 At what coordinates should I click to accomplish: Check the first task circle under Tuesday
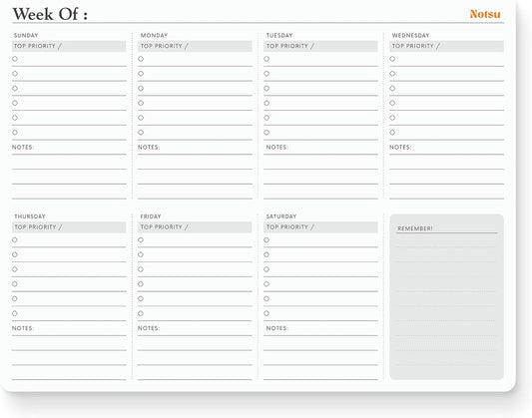tap(266, 59)
